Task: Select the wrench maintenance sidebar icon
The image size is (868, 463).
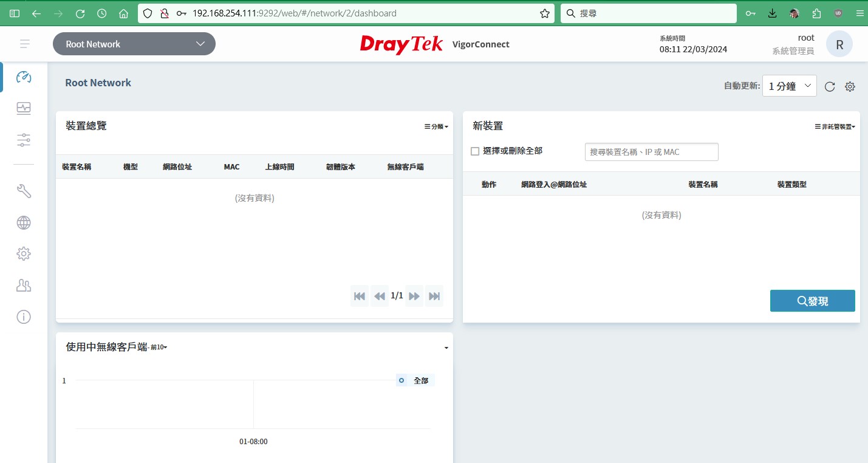Action: coord(24,191)
